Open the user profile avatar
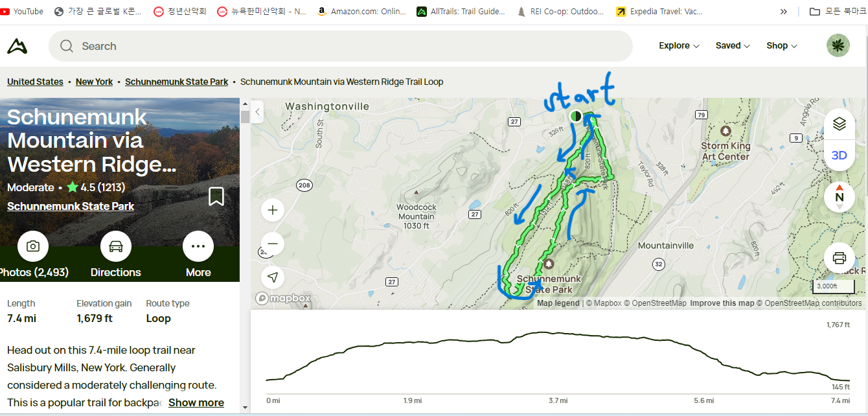868x416 pixels. pyautogui.click(x=838, y=45)
